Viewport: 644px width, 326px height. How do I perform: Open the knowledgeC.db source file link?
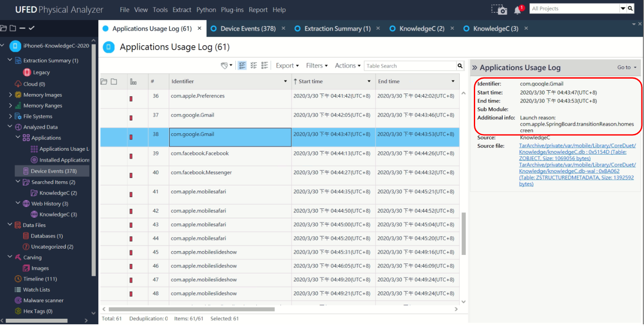577,152
